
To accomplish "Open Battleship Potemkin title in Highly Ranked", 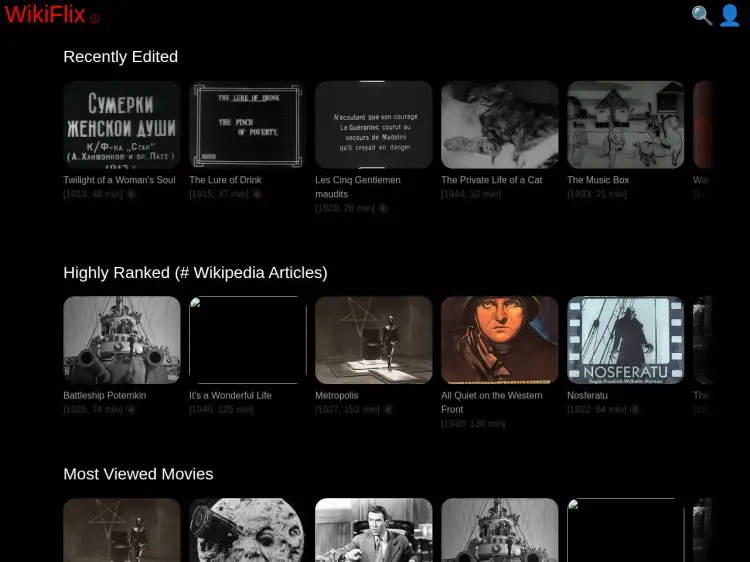I will pos(105,396).
